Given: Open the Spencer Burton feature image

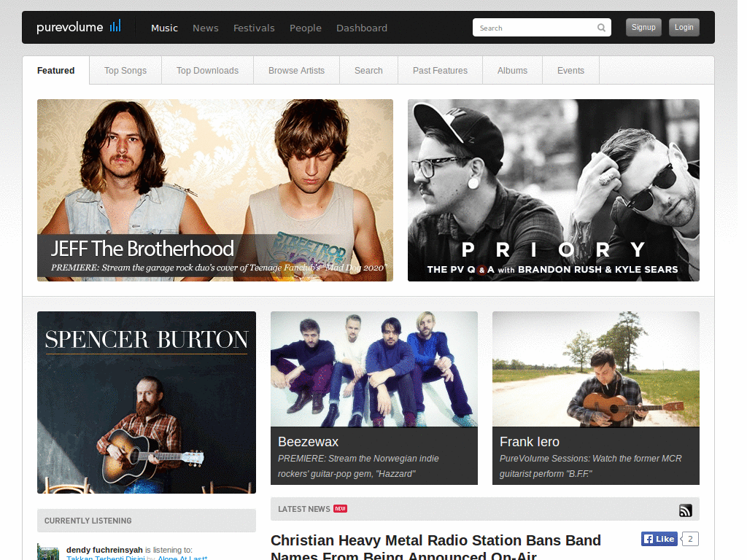Looking at the screenshot, I should pos(146,402).
